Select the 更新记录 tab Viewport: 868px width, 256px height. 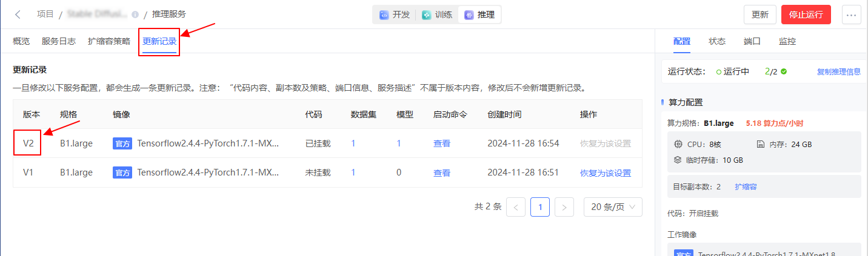159,42
